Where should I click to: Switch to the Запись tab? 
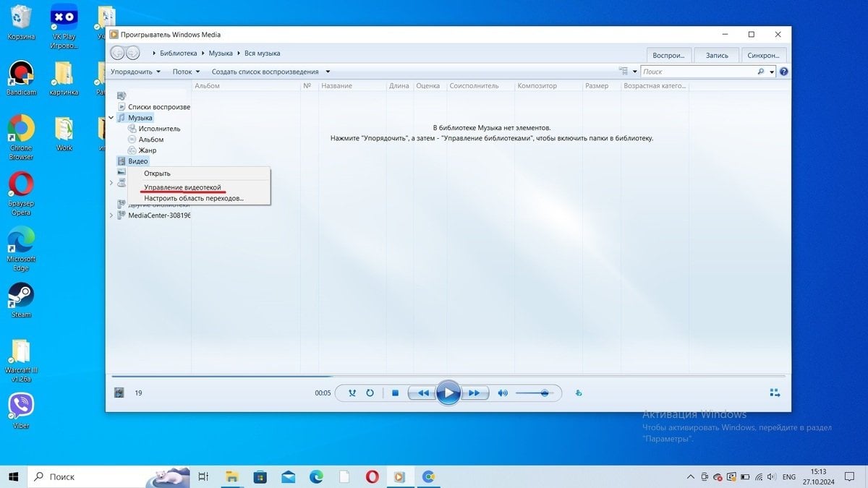pyautogui.click(x=717, y=55)
